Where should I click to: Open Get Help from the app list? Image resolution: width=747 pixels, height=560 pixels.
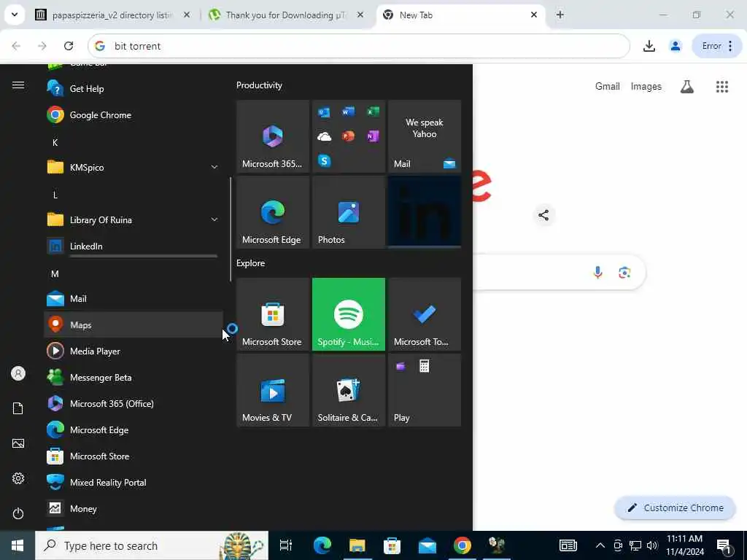coord(133,88)
